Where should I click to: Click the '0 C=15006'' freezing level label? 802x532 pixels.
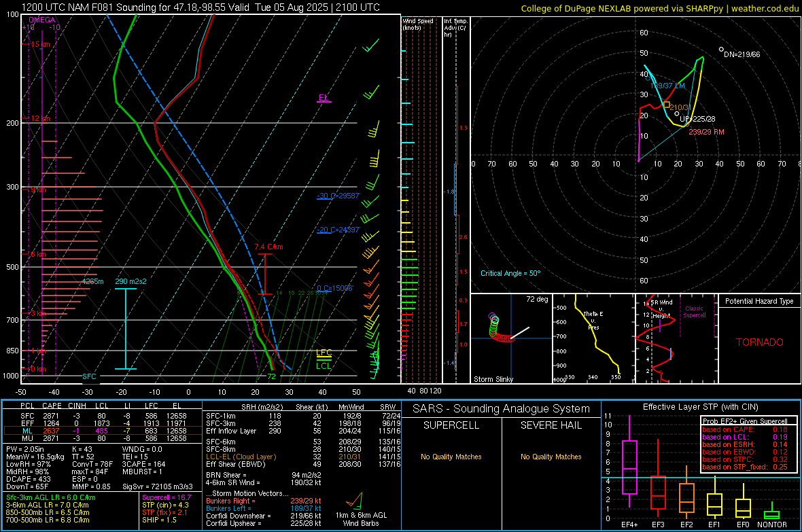(x=335, y=288)
